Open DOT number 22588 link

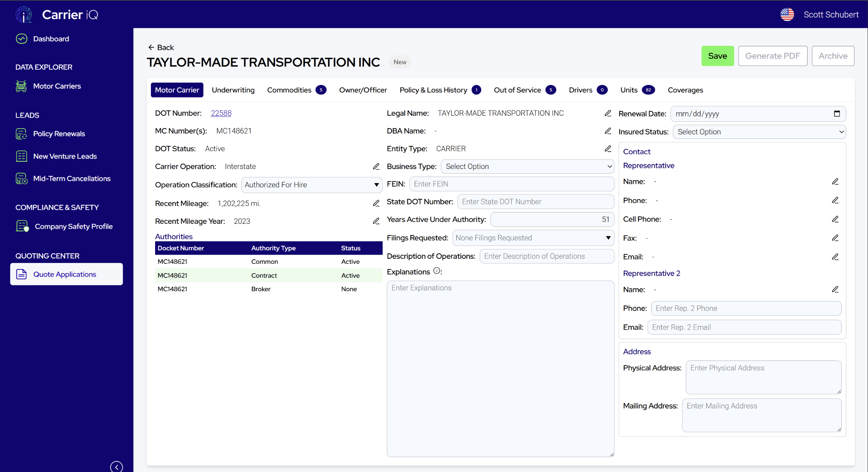pos(221,113)
